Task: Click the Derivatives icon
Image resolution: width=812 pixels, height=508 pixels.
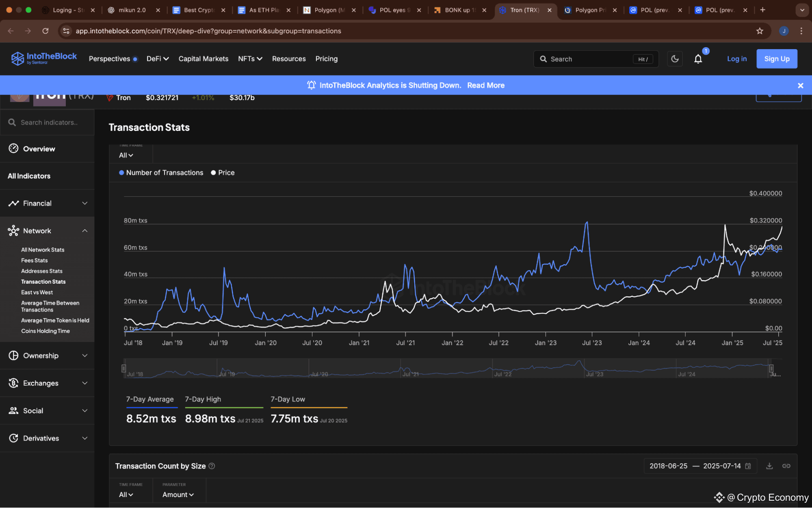Action: pyautogui.click(x=13, y=438)
